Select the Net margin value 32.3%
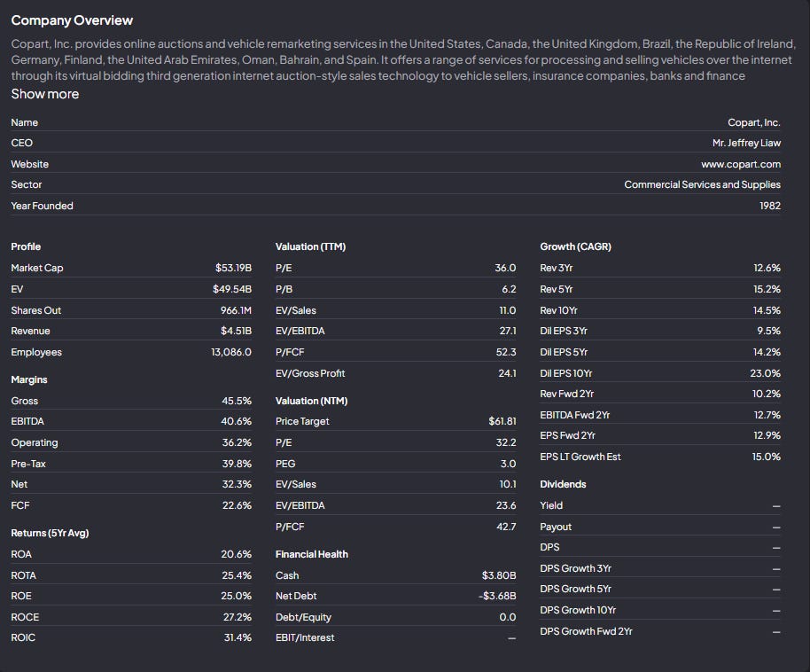 (x=237, y=484)
